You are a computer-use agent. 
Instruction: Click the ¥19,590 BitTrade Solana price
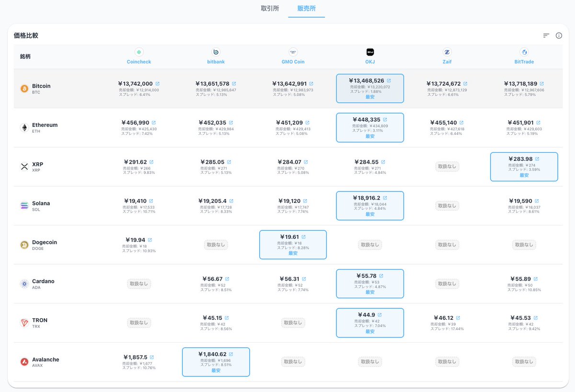[x=520, y=201]
